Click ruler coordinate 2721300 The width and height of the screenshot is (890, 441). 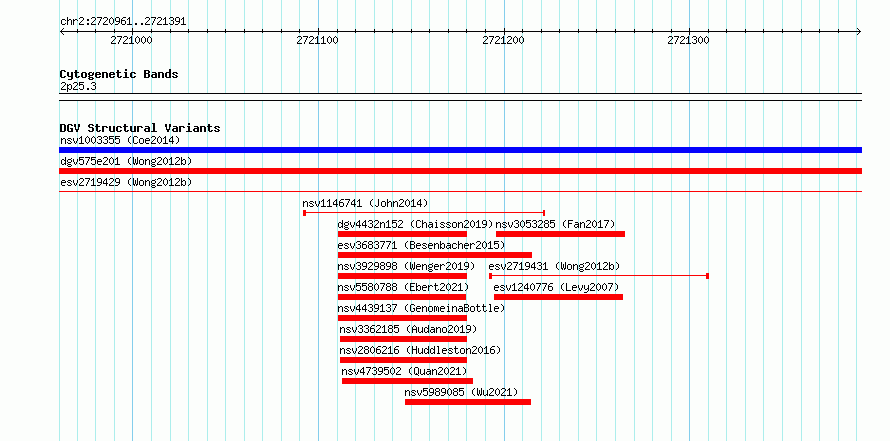click(689, 40)
